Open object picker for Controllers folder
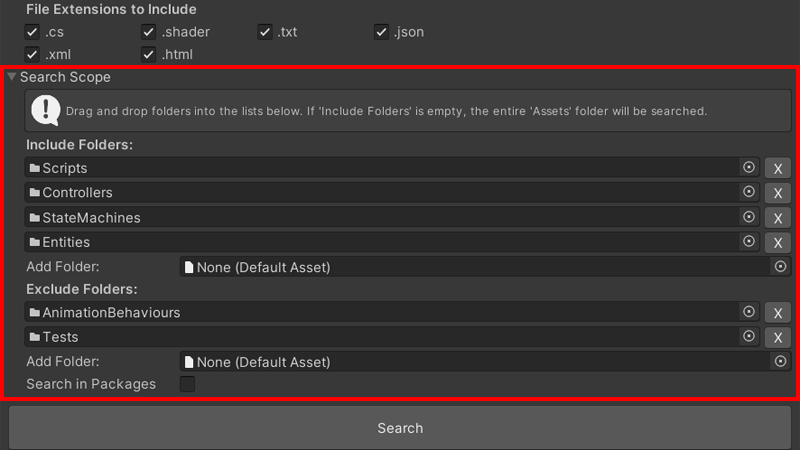This screenshot has width=800, height=450. [748, 192]
